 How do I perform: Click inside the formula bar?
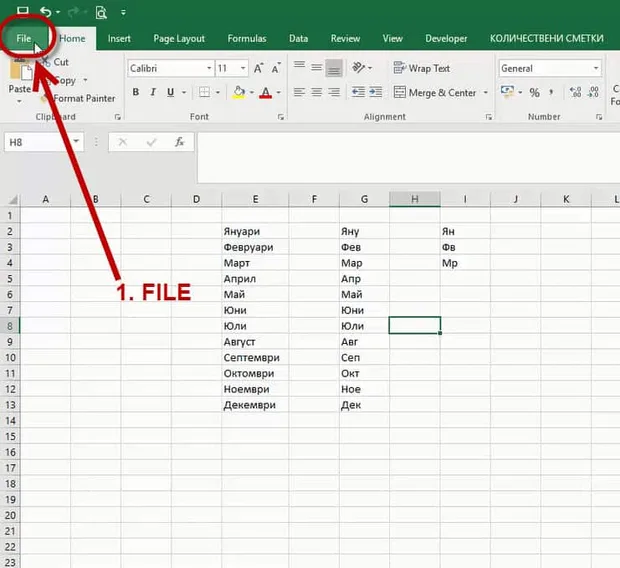pyautogui.click(x=408, y=157)
